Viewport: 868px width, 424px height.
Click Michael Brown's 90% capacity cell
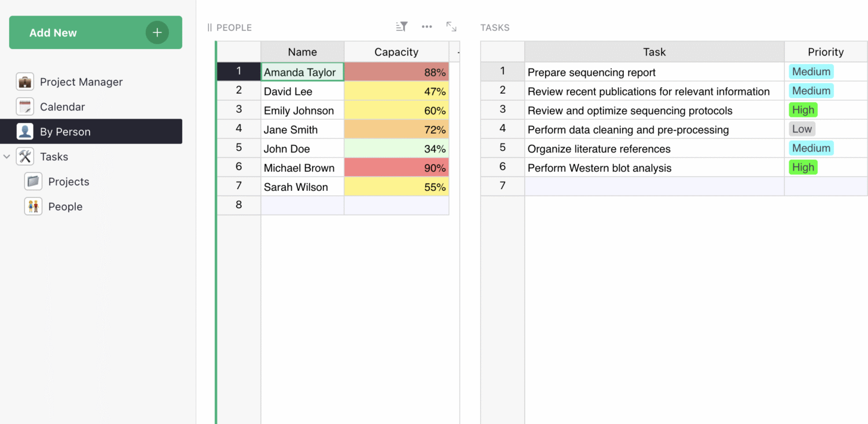coord(396,168)
